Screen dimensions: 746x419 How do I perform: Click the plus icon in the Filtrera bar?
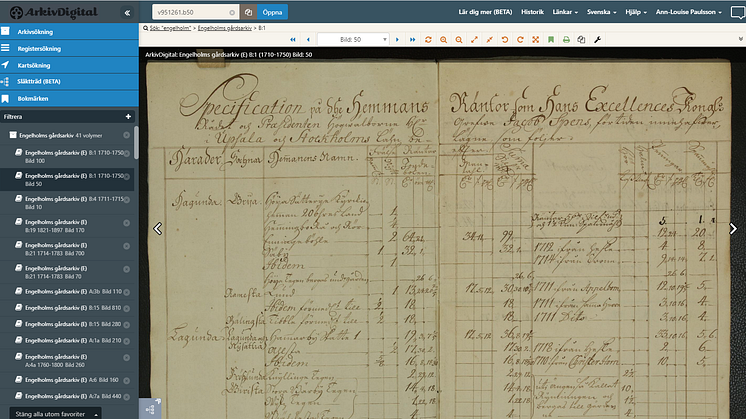point(128,117)
